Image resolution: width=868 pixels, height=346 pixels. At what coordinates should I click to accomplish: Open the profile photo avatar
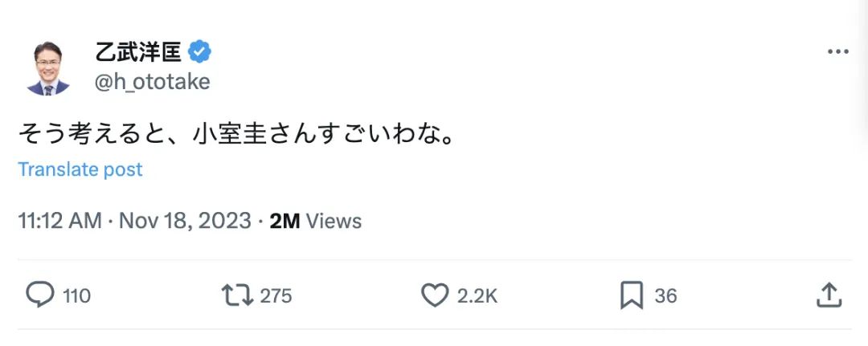pyautogui.click(x=48, y=68)
